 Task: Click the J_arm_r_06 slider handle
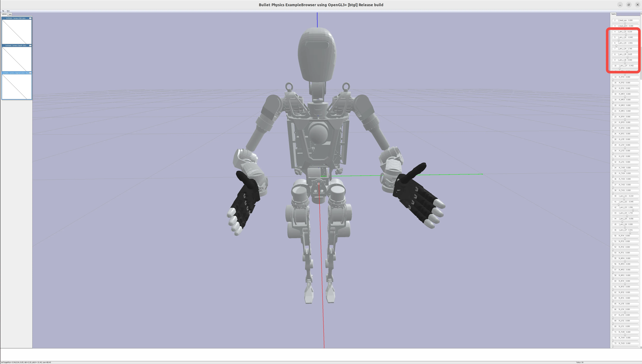coord(625,63)
